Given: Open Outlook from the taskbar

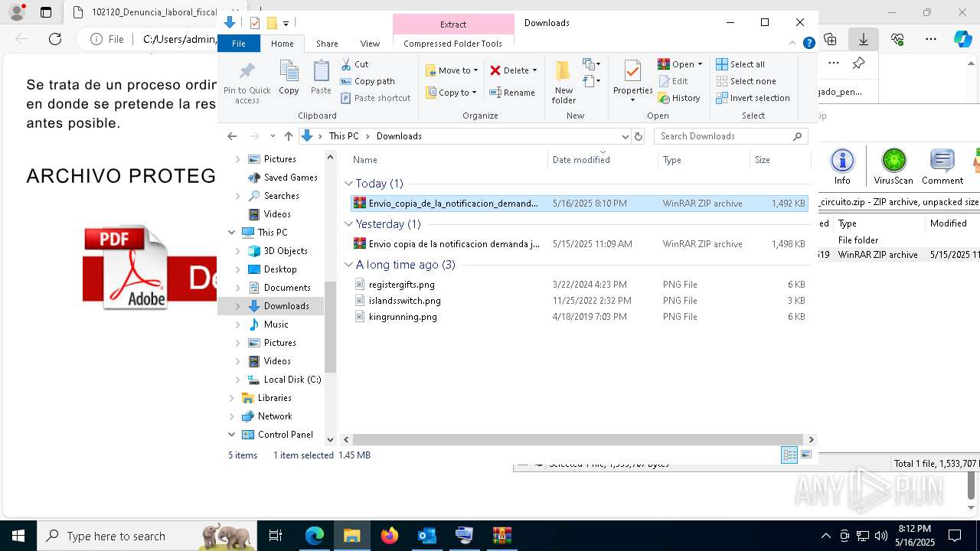Looking at the screenshot, I should [x=426, y=536].
